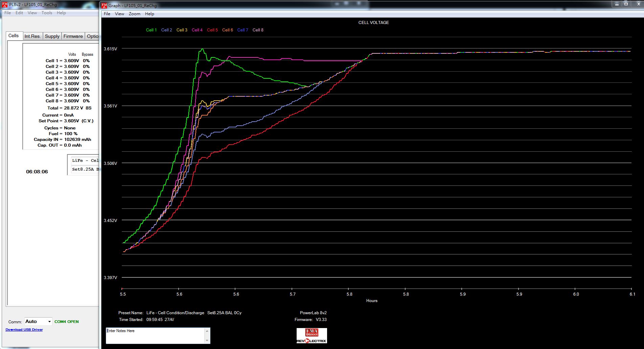Click into the Enter Notes Here field
The width and height of the screenshot is (644, 349).
tap(156, 335)
